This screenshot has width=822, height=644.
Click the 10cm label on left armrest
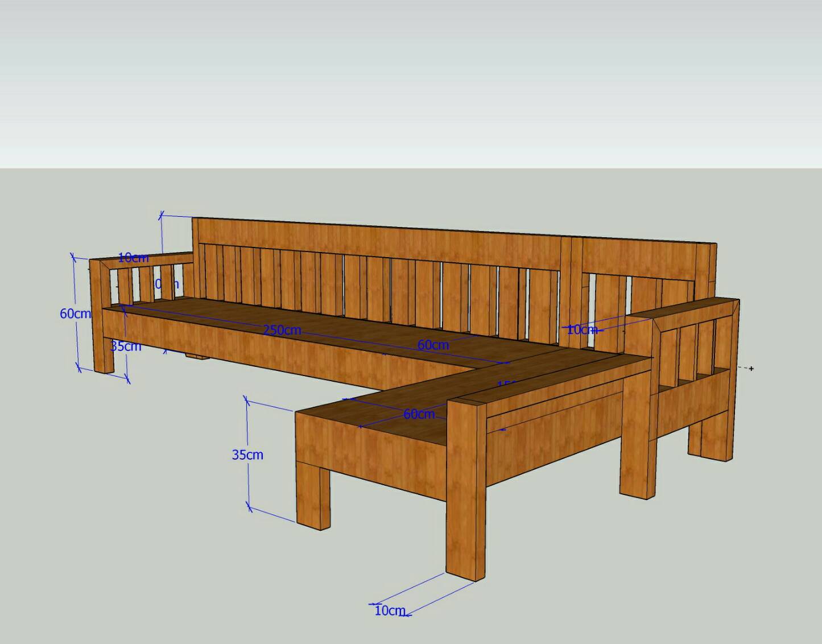click(x=133, y=258)
